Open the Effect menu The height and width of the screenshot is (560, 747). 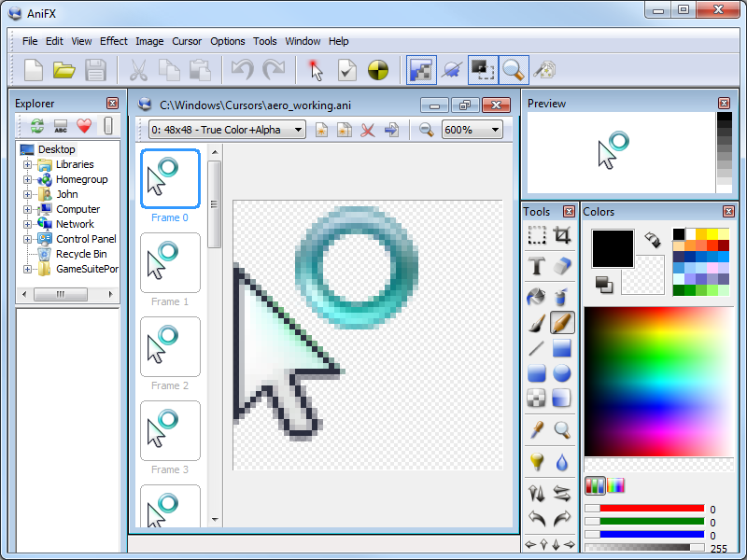pos(114,41)
